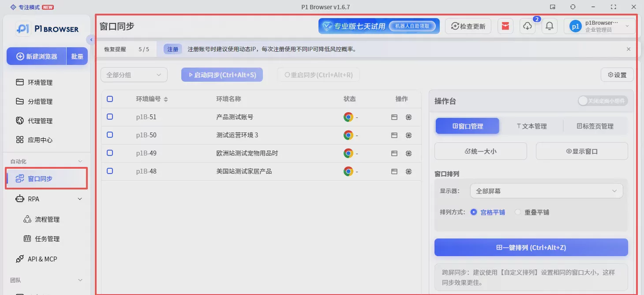Viewport: 644px width, 295px height.
Task: Click the 检查更新 button
Action: coord(468,26)
